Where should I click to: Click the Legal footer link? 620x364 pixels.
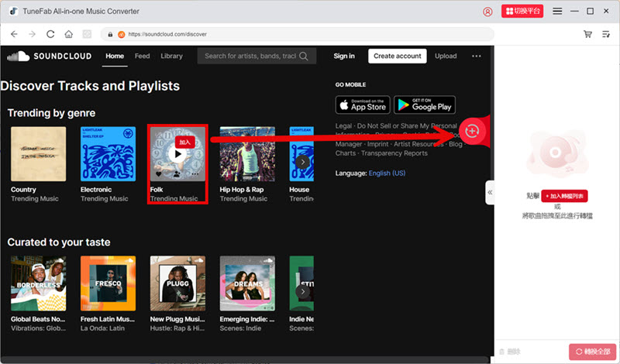343,125
